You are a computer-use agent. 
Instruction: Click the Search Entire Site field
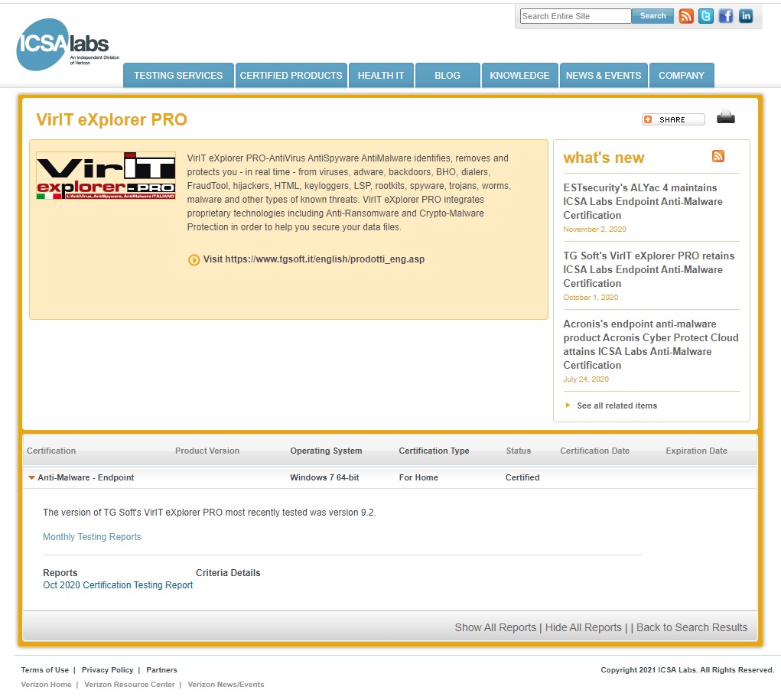[x=576, y=16]
